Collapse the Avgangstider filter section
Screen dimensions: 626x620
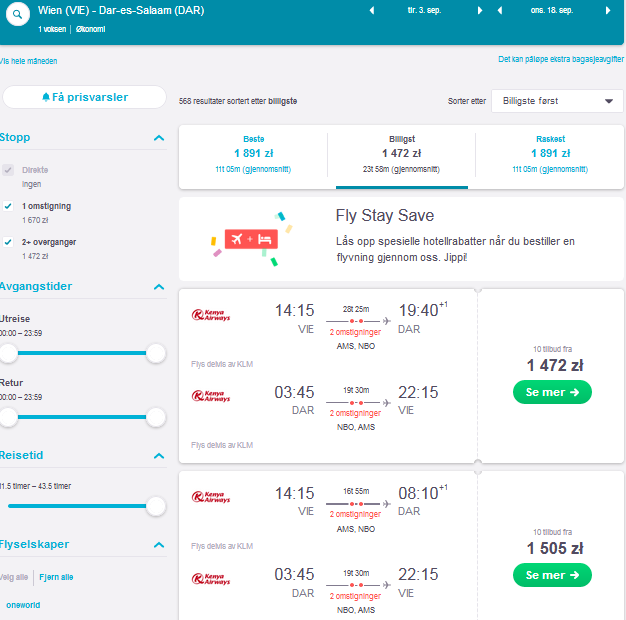(x=159, y=287)
